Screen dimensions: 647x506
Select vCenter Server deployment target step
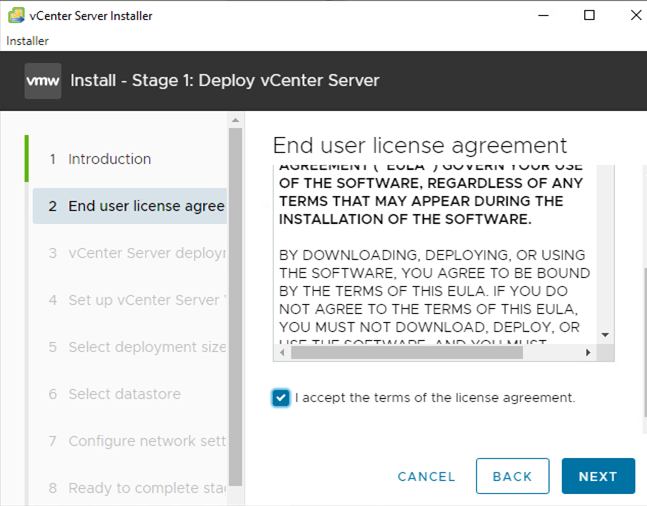coord(130,253)
